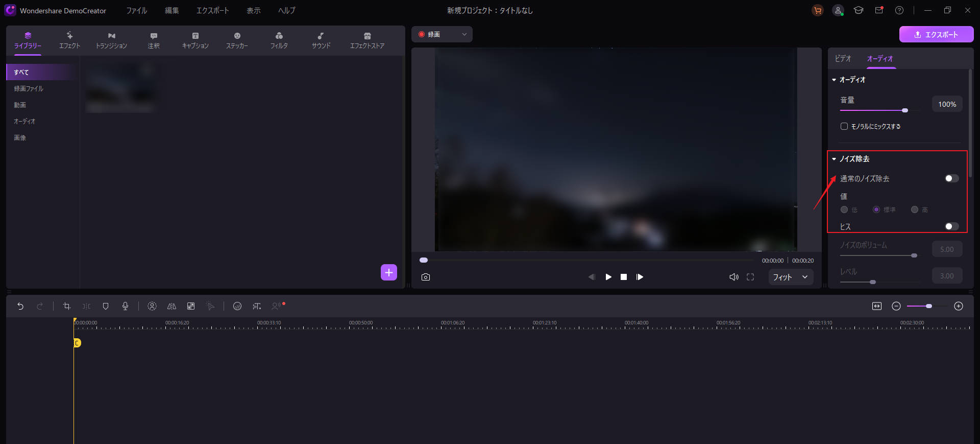
Task: Collapse the オーディオ section
Action: click(834, 80)
